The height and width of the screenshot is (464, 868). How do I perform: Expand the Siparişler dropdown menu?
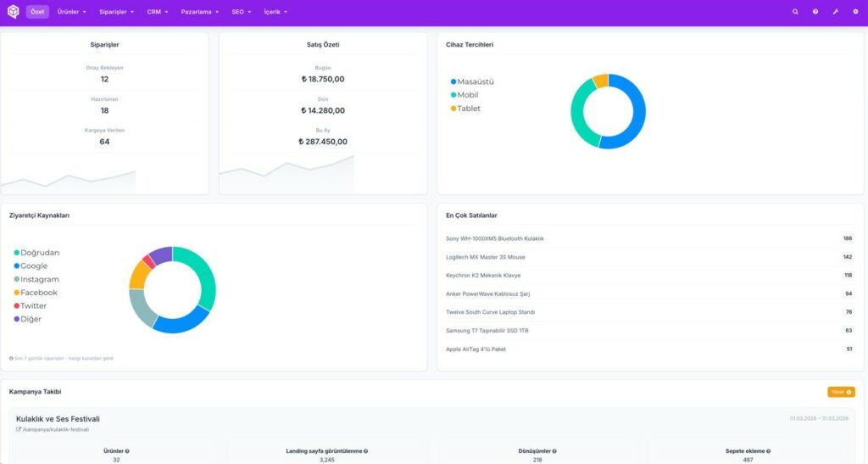click(116, 12)
